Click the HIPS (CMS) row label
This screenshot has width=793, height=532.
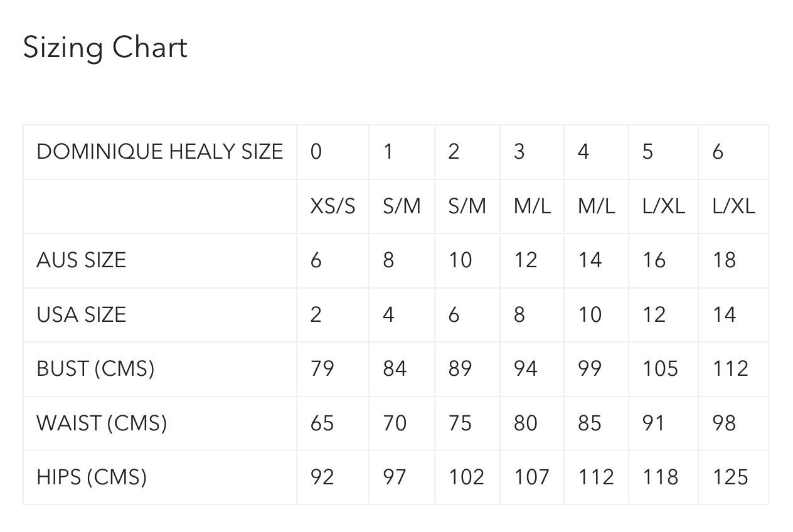(92, 477)
